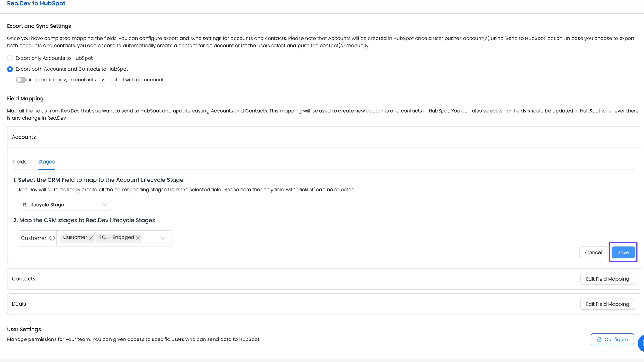Viewport: 644px width, 362px height.
Task: Click the Accounts section header
Action: [24, 137]
